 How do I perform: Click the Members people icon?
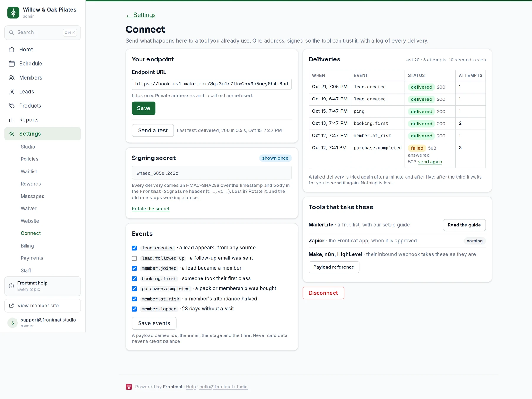[12, 78]
